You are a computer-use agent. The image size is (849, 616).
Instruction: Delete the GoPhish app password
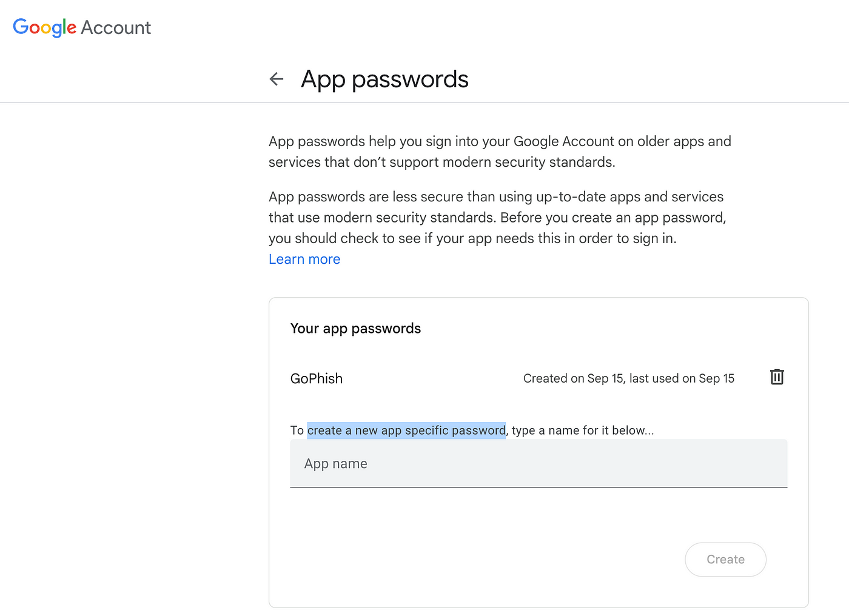(777, 377)
